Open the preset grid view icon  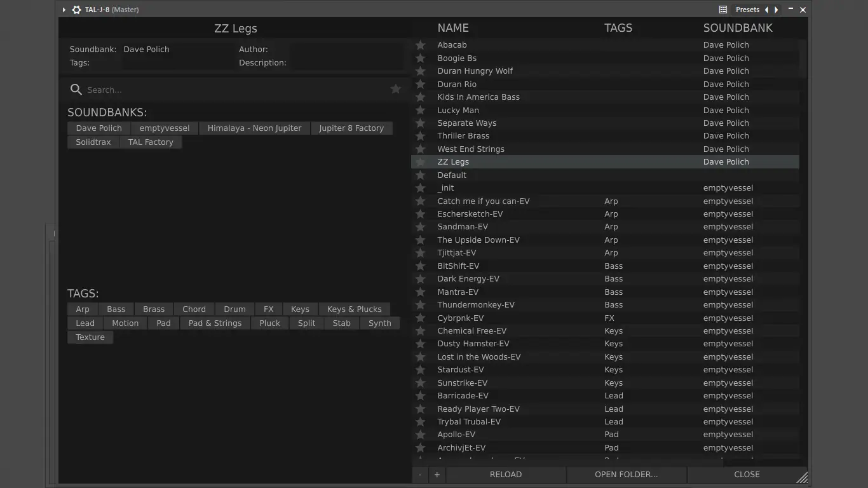click(723, 10)
